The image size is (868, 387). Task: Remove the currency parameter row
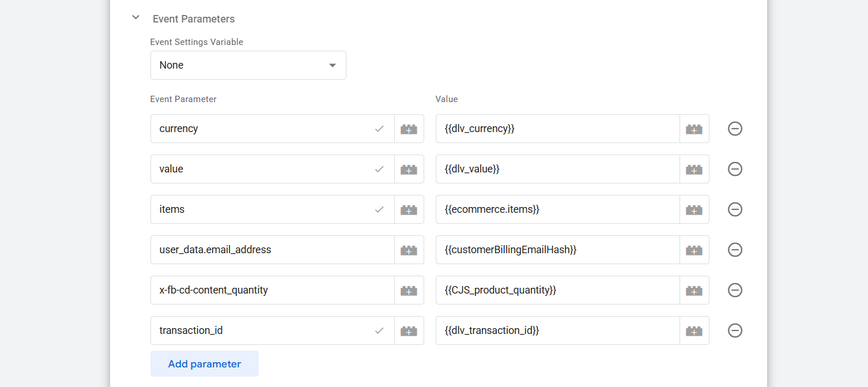[735, 129]
